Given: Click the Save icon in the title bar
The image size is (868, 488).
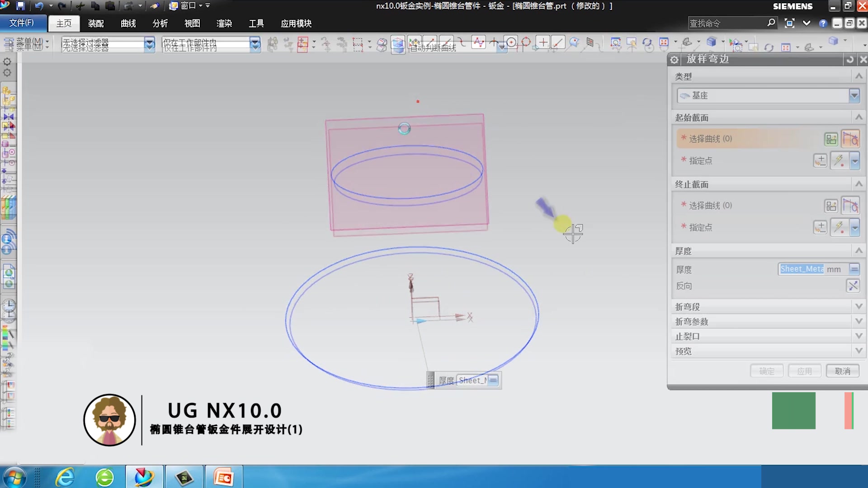Looking at the screenshot, I should click(20, 6).
